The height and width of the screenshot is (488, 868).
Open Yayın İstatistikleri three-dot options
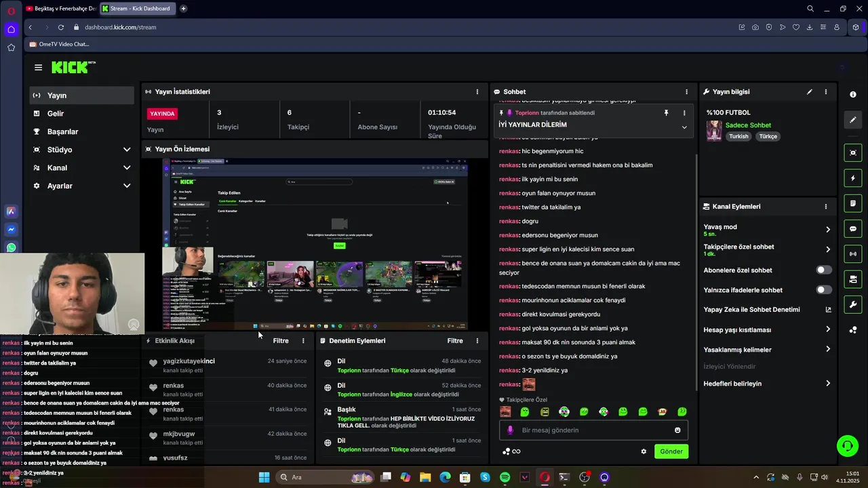tap(477, 91)
